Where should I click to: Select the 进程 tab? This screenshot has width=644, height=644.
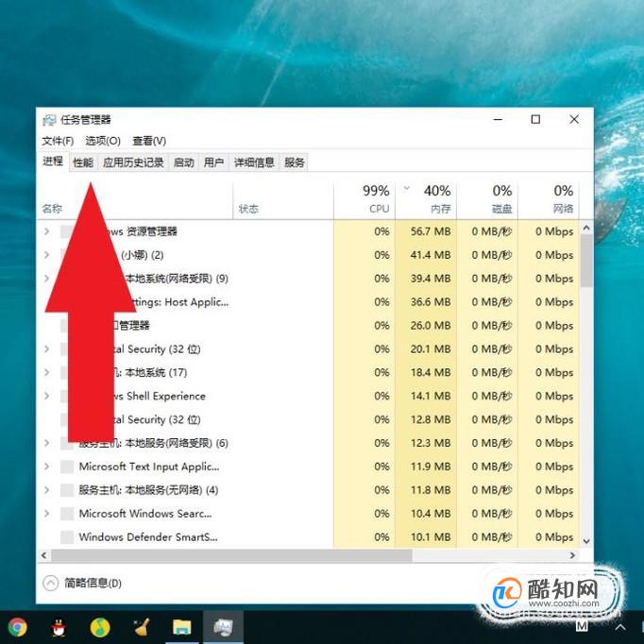53,161
